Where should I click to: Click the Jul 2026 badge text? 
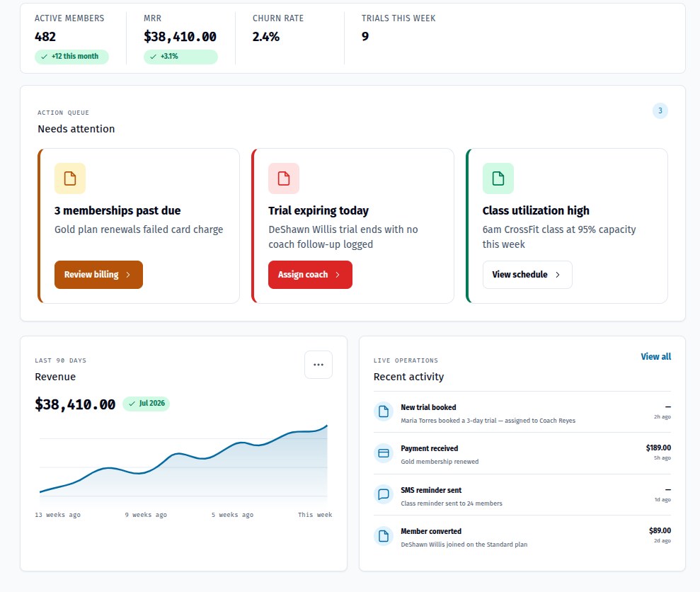click(151, 403)
